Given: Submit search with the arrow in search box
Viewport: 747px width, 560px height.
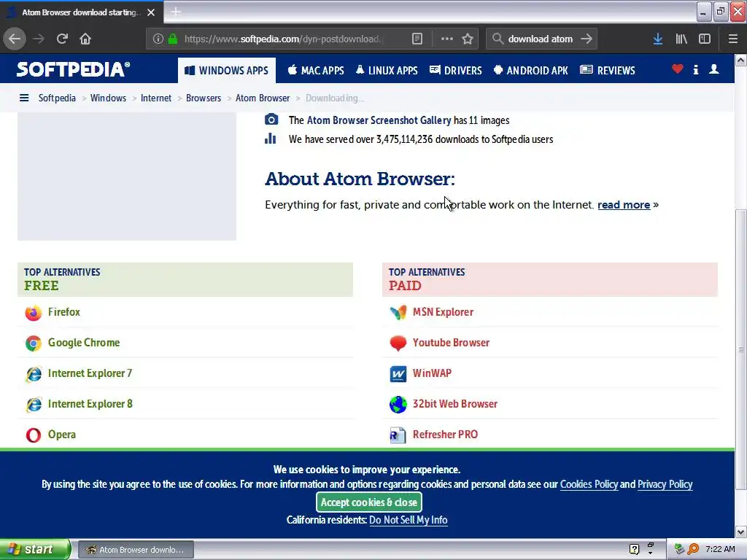Looking at the screenshot, I should pyautogui.click(x=587, y=39).
